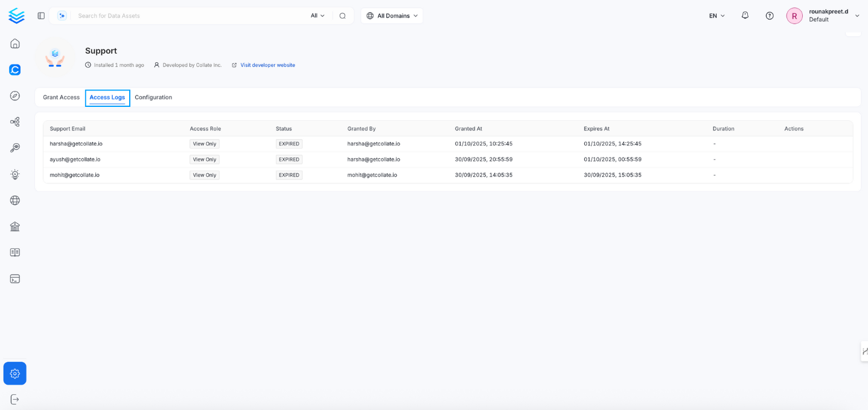Open the lineage nodes sidebar icon
The height and width of the screenshot is (410, 868).
pos(15,122)
